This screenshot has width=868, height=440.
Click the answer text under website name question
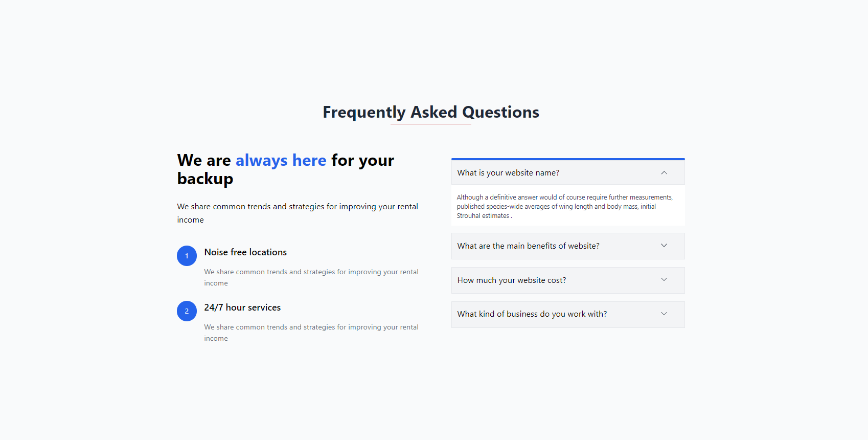[564, 206]
